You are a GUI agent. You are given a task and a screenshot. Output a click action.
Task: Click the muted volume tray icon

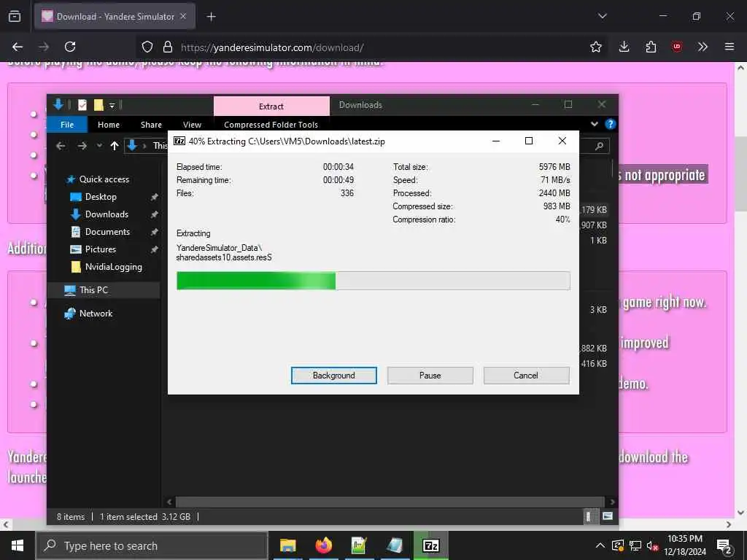coord(651,545)
